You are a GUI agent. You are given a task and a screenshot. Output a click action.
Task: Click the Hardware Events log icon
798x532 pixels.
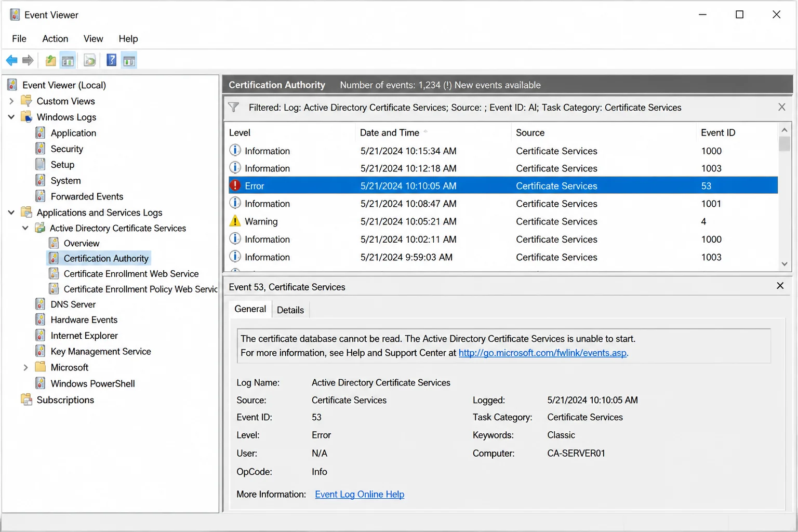(x=41, y=320)
